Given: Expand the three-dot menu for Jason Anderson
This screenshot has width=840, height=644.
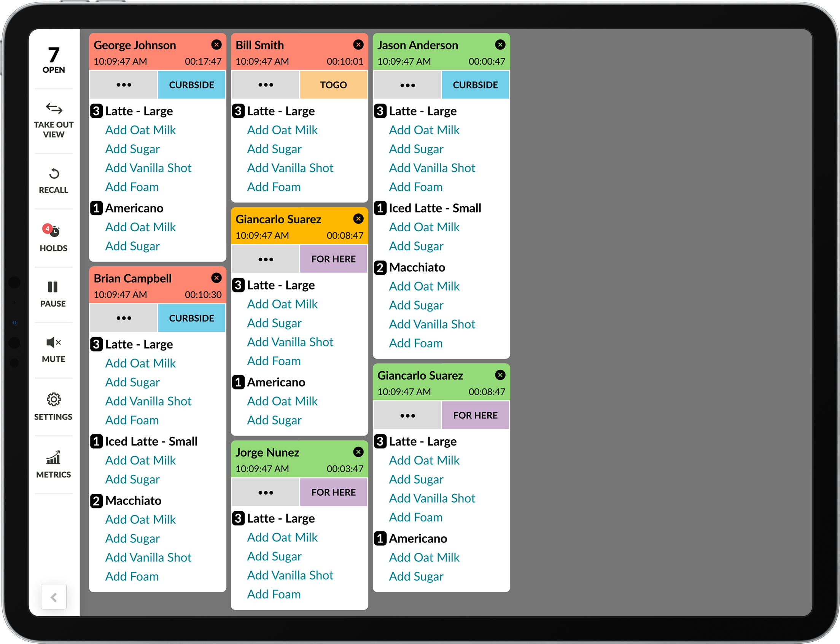Looking at the screenshot, I should (x=407, y=85).
